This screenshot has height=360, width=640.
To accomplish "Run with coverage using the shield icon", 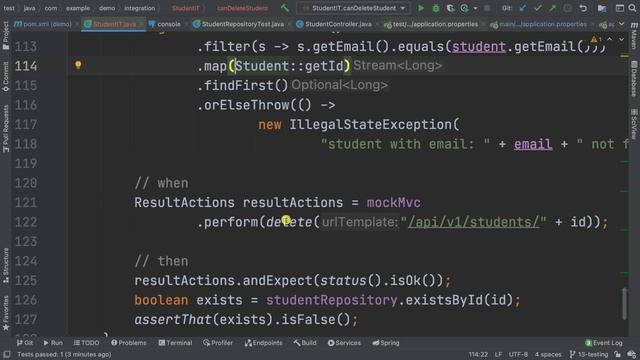I will point(450,8).
